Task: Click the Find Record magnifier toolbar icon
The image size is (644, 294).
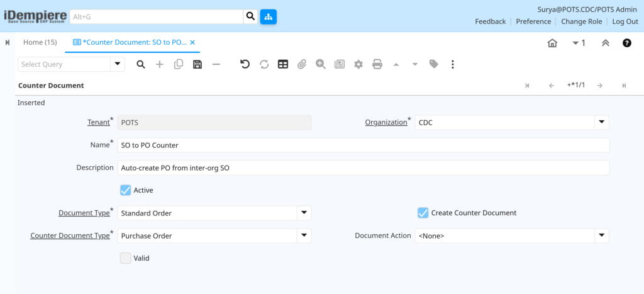Action: (x=141, y=64)
